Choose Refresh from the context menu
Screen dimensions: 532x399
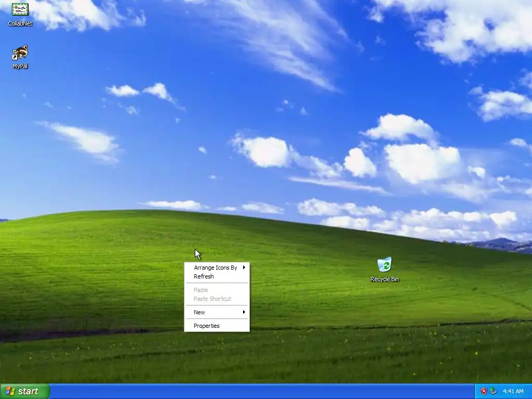(x=217, y=276)
